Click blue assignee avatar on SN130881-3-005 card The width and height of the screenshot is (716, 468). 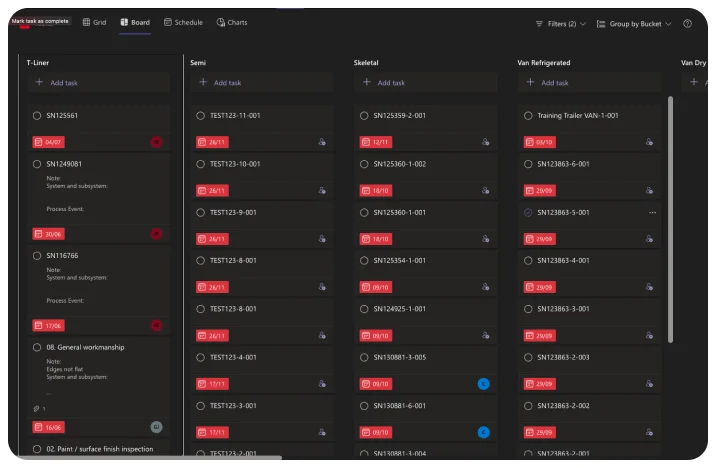484,383
